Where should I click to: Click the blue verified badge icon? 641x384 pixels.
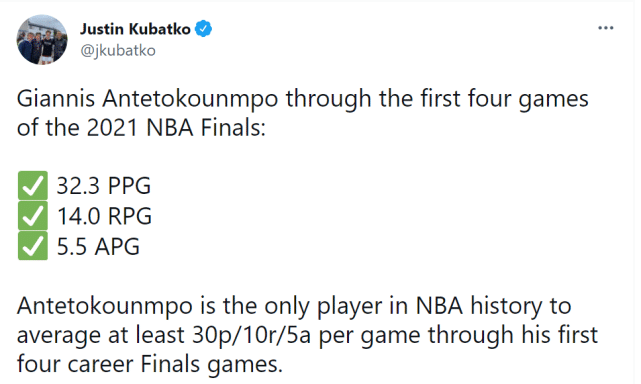coord(203,29)
